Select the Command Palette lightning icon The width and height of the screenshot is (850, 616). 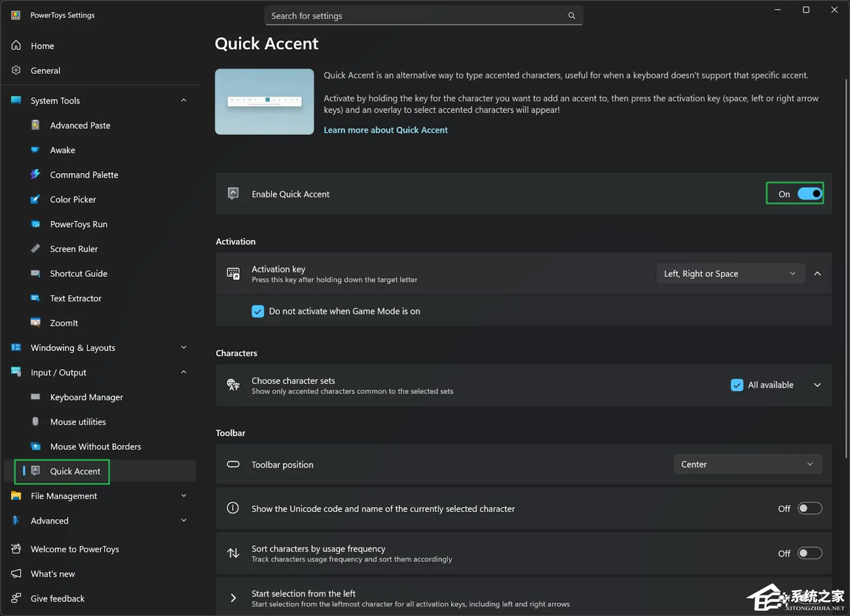(x=35, y=175)
